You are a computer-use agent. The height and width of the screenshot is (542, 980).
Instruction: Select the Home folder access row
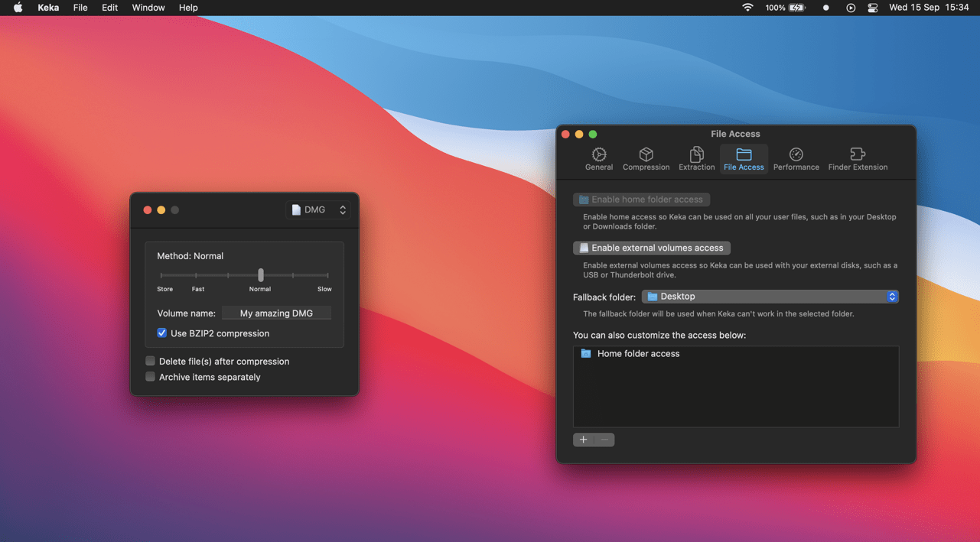(x=735, y=354)
